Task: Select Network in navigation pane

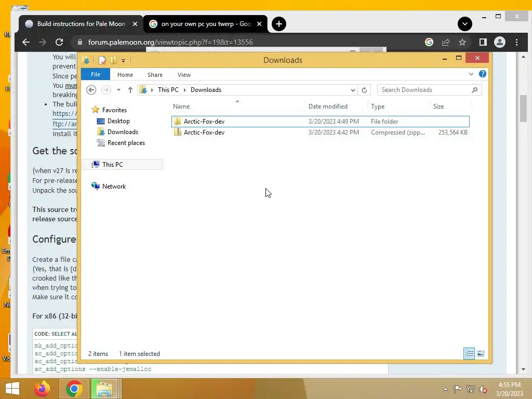Action: [x=114, y=187]
